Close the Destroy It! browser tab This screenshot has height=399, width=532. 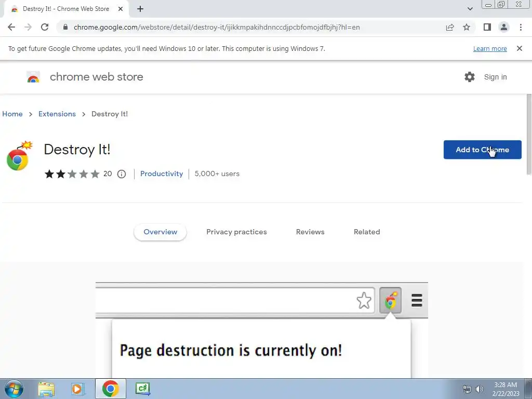121,9
